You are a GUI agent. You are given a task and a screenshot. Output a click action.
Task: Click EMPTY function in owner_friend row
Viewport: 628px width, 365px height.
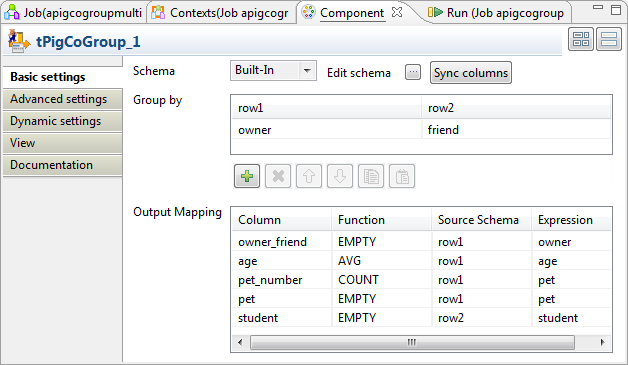(381, 242)
